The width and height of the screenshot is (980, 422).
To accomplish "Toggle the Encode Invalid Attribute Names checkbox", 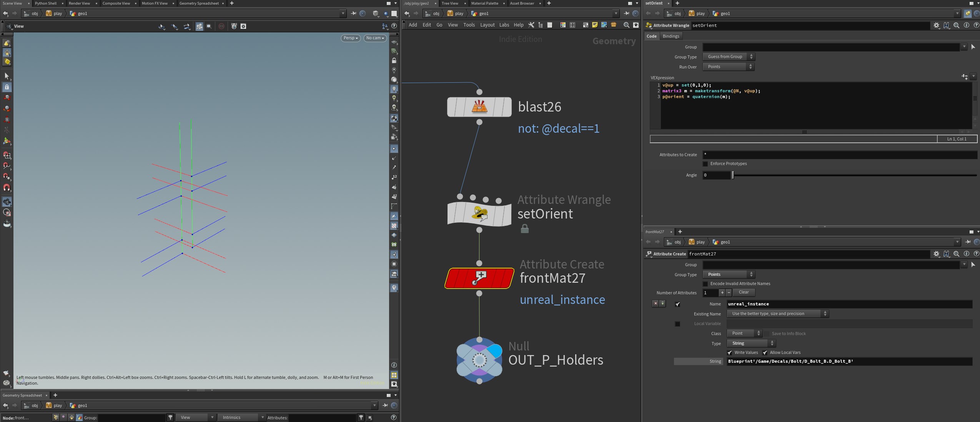I will [x=705, y=284].
